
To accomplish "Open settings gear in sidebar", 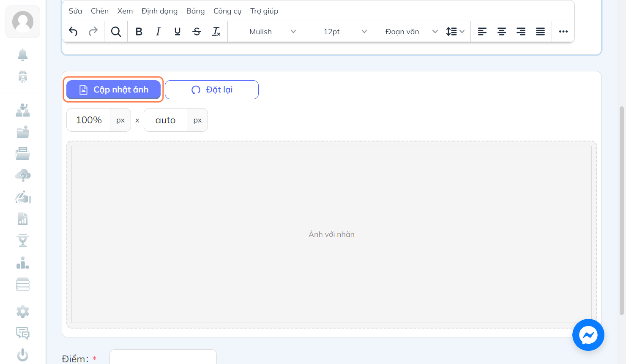I will 23,312.
